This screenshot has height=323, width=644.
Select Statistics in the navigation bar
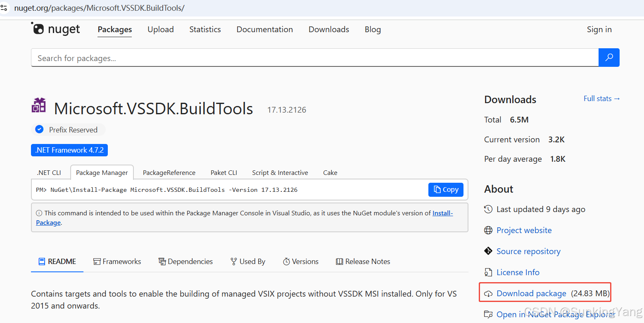click(x=205, y=29)
